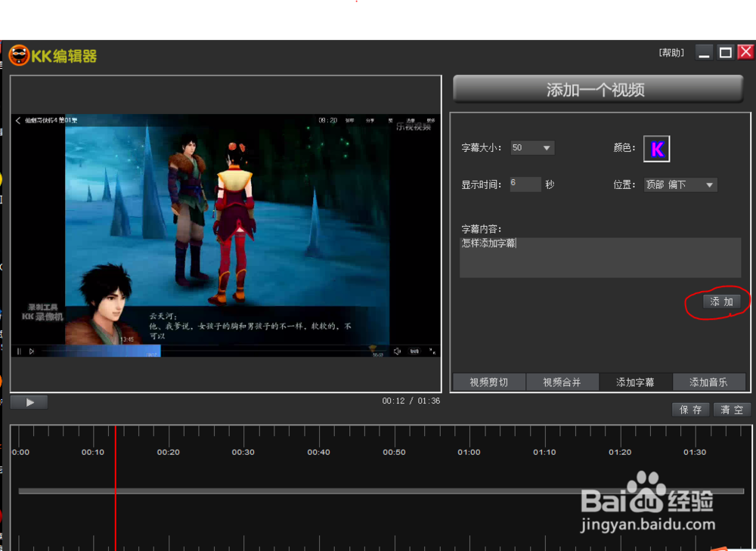The image size is (756, 551).
Task: Open the 位置 dropdown showing 顶部 偏下
Action: tap(680, 184)
